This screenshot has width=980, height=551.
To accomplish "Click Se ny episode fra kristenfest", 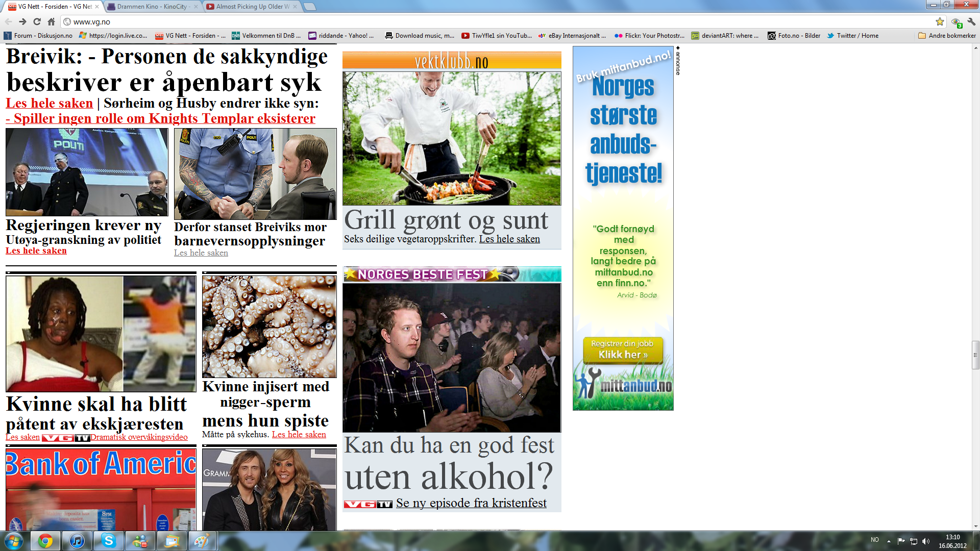I will click(x=471, y=503).
